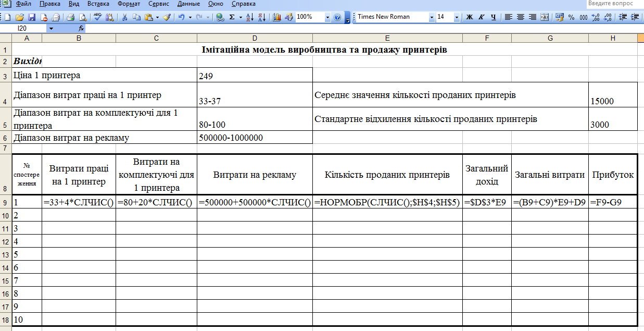Select the =$D$3*E9 formula cell

pos(487,202)
